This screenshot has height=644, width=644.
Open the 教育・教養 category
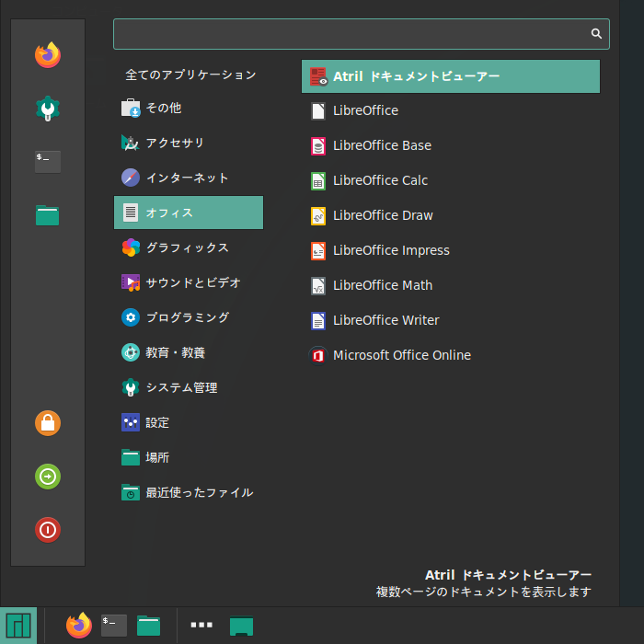tap(189, 352)
